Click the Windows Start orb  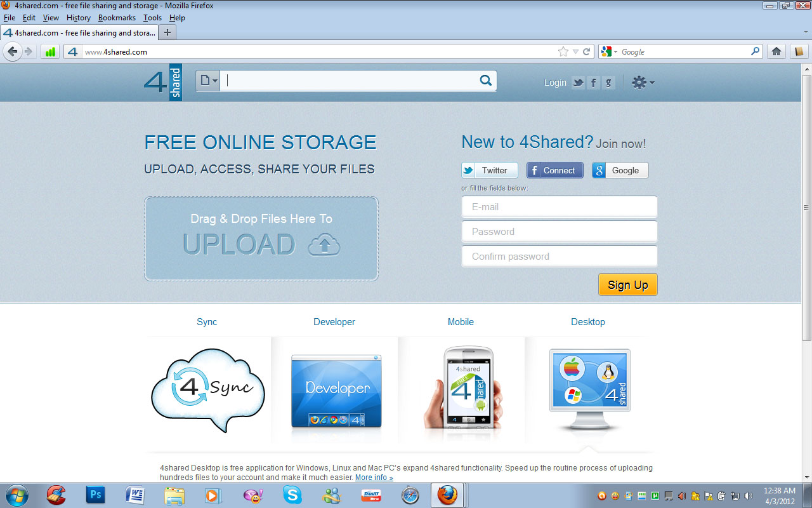[x=16, y=495]
